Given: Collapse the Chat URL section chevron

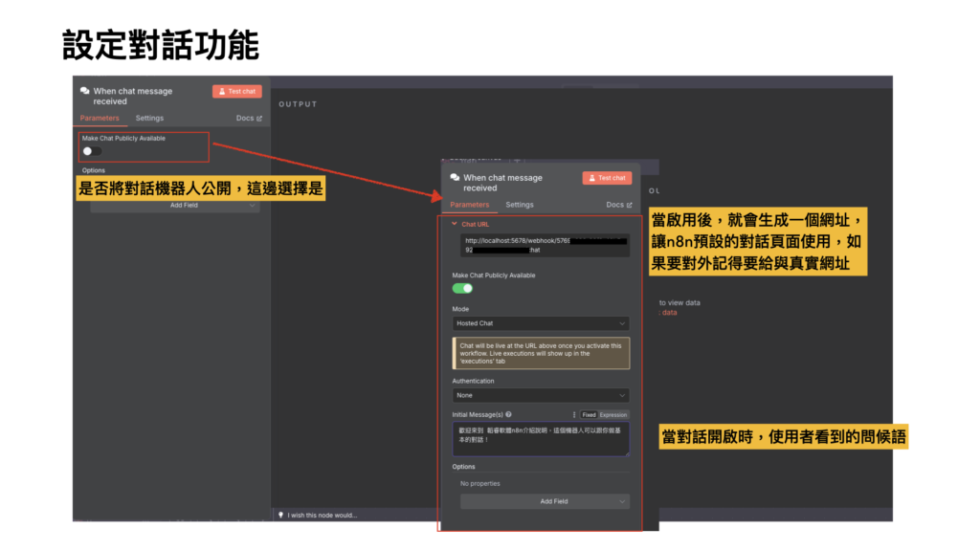Looking at the screenshot, I should [x=455, y=224].
